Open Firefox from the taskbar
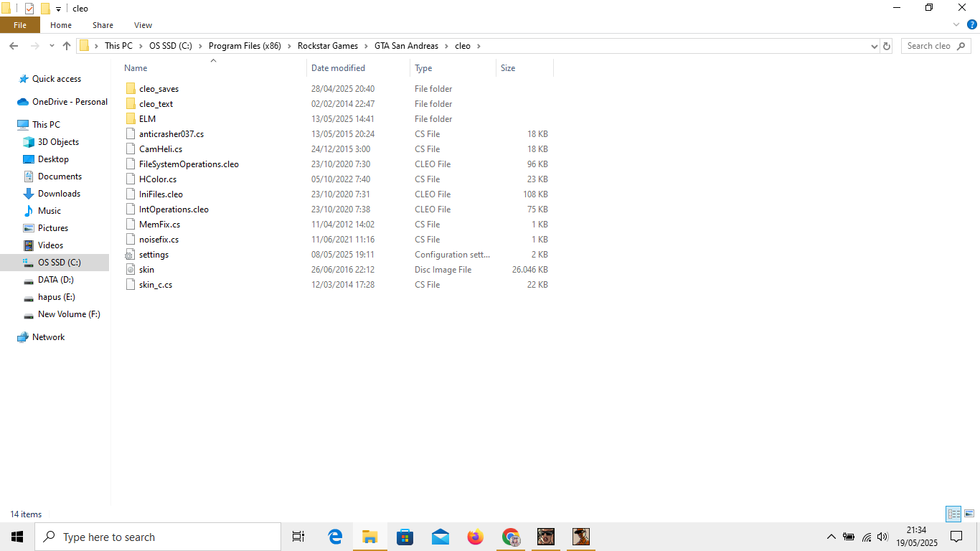Screen dimensions: 980x551 tap(475, 537)
